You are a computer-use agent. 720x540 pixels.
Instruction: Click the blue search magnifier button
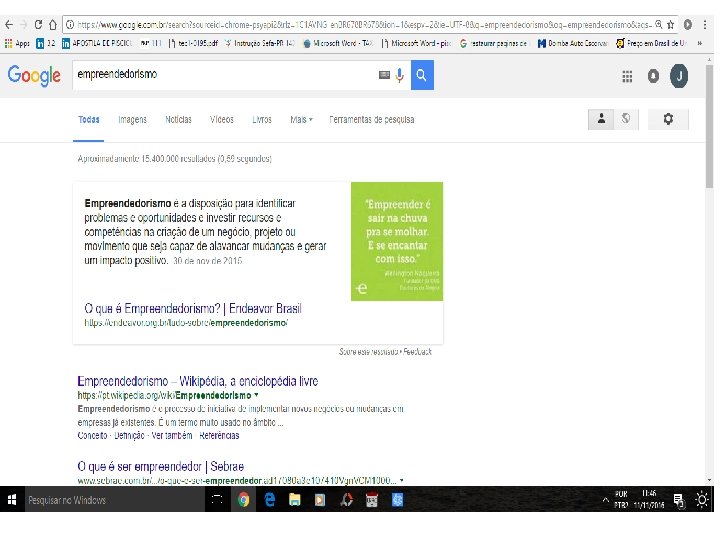click(x=422, y=75)
